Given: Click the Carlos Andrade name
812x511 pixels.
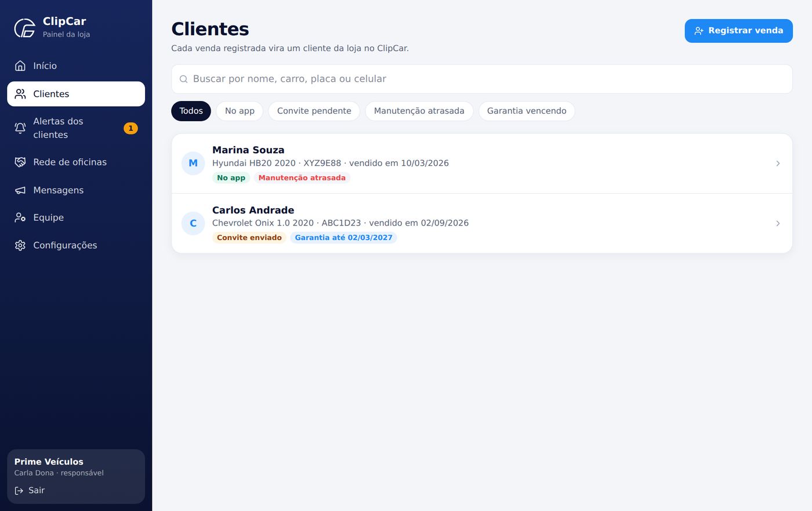Looking at the screenshot, I should click(253, 210).
